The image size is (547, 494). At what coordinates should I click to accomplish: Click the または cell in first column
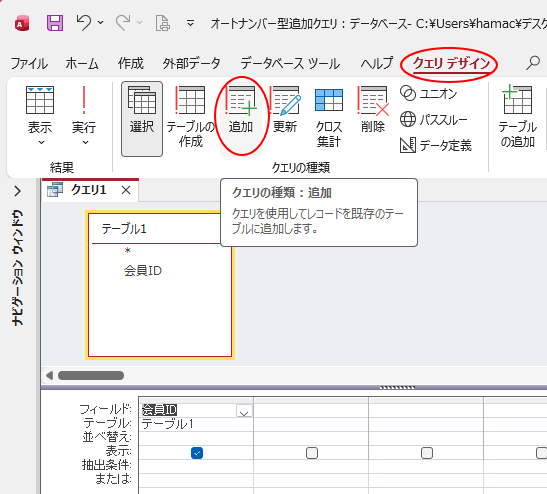tap(196, 480)
